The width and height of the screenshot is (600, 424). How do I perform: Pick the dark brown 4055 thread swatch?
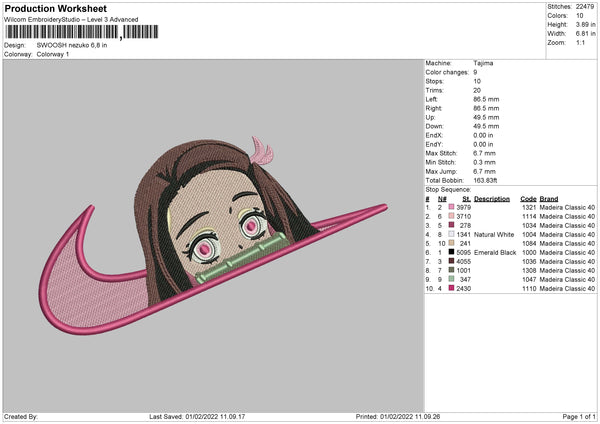coord(452,261)
